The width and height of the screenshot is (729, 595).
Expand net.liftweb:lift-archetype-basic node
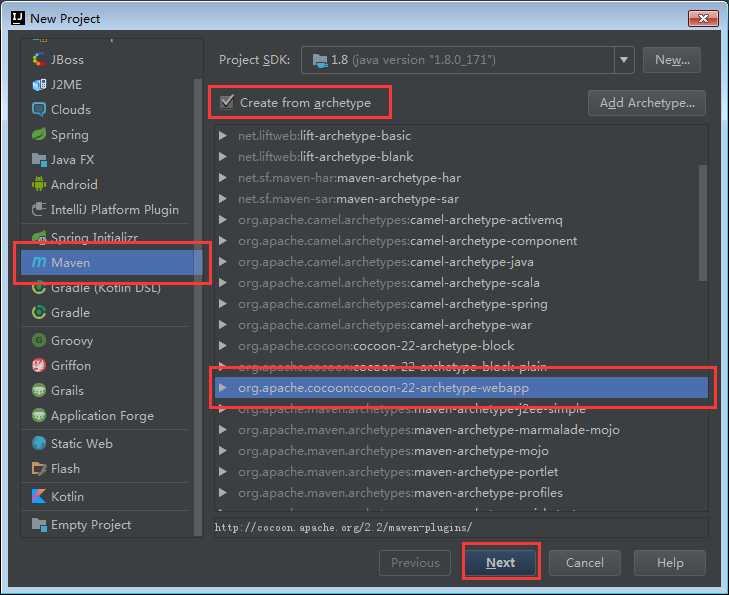click(223, 136)
